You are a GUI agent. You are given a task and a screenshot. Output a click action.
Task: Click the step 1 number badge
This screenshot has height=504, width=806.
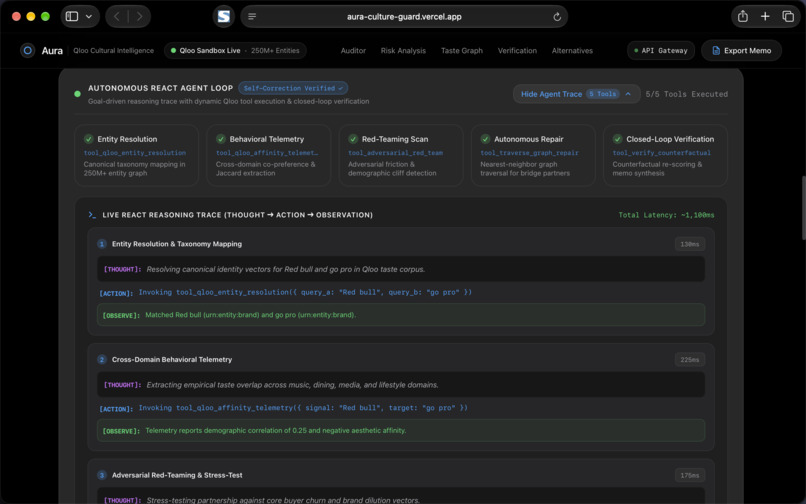click(102, 244)
